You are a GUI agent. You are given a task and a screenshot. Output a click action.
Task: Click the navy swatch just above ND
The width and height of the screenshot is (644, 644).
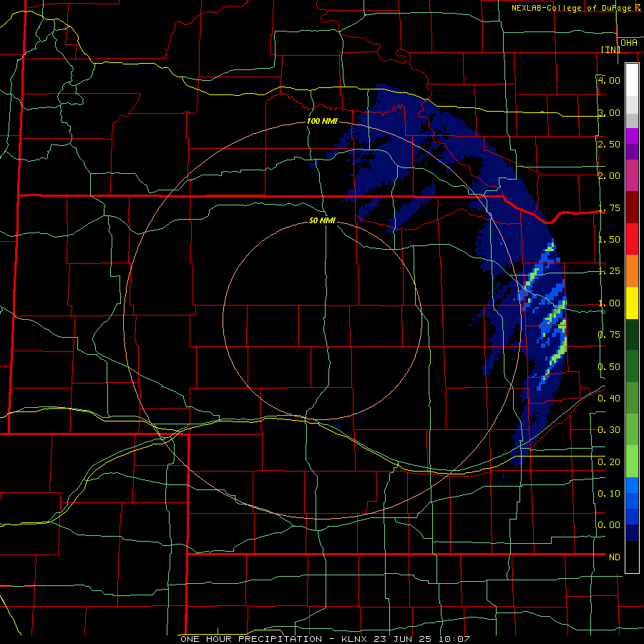click(632, 532)
